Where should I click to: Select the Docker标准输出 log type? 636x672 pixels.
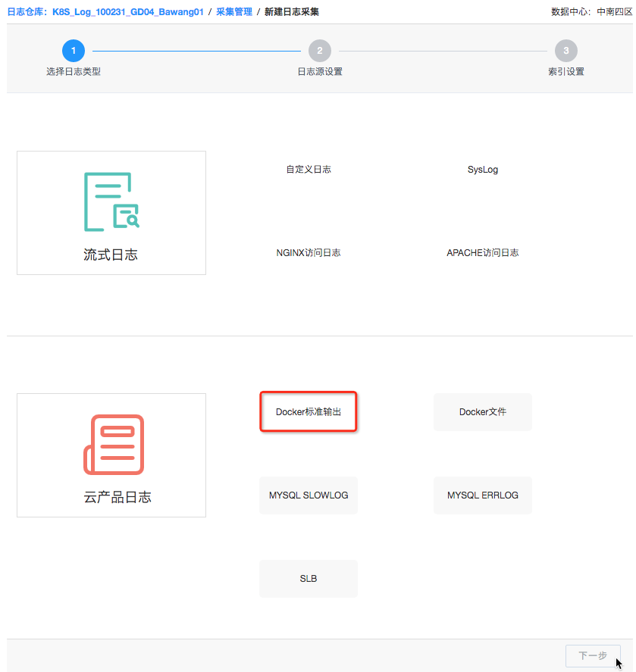308,411
